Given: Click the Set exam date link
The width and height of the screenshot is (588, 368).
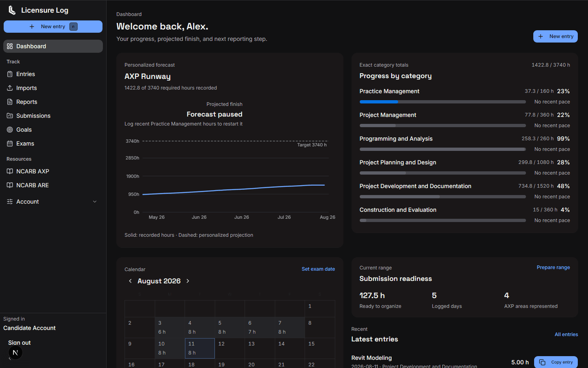Looking at the screenshot, I should coord(318,269).
